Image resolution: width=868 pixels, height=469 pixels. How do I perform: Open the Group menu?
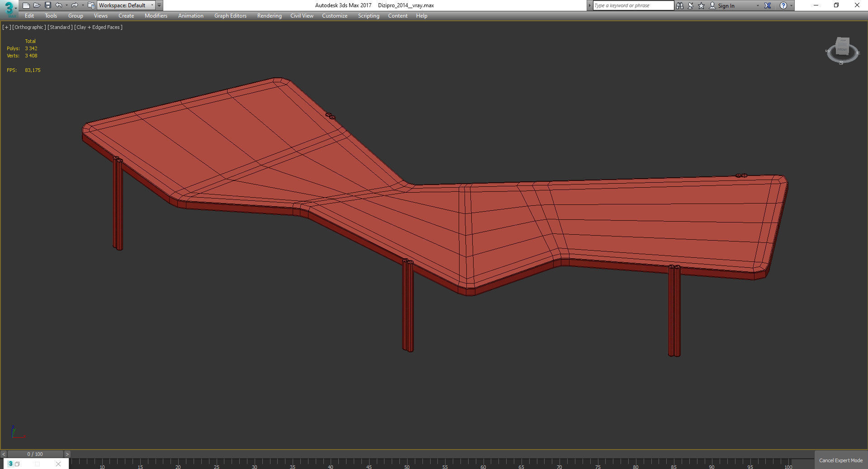pyautogui.click(x=76, y=16)
